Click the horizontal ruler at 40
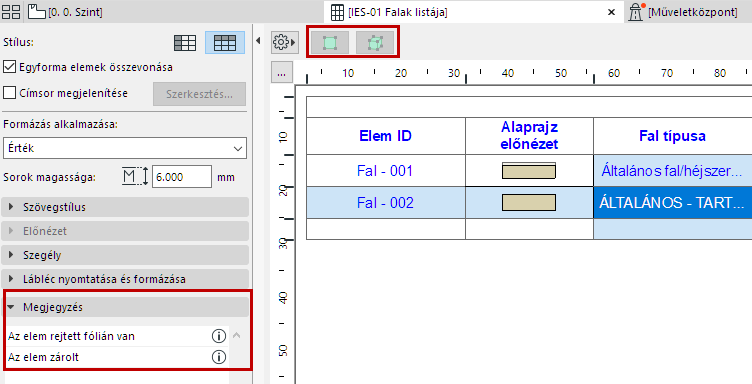 [507, 73]
